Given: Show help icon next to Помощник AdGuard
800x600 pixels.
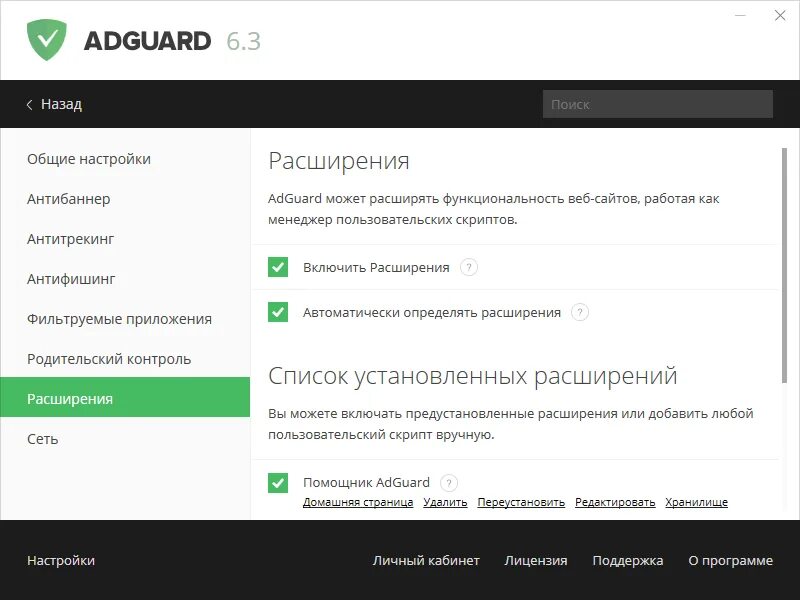Looking at the screenshot, I should (x=449, y=482).
